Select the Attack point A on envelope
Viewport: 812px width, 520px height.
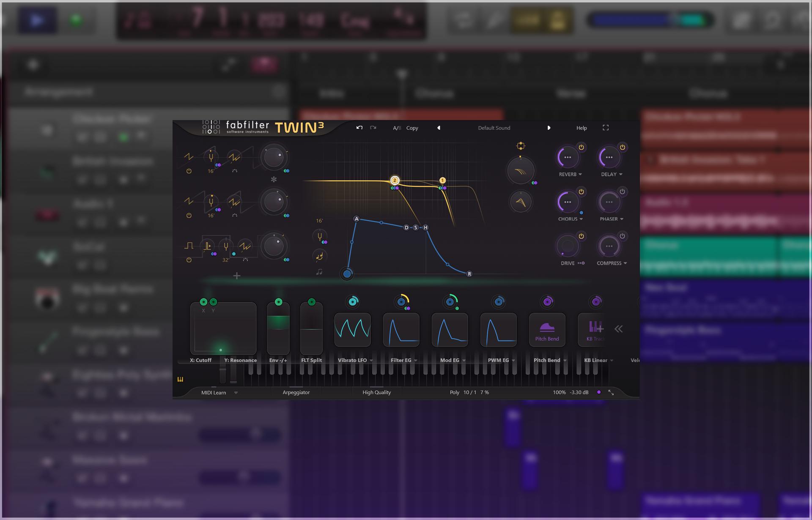tap(357, 219)
